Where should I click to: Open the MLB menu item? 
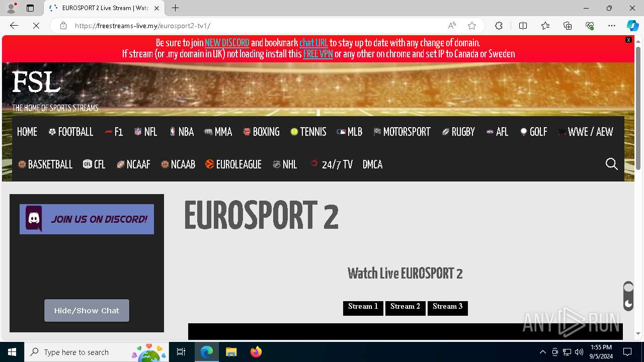[350, 132]
